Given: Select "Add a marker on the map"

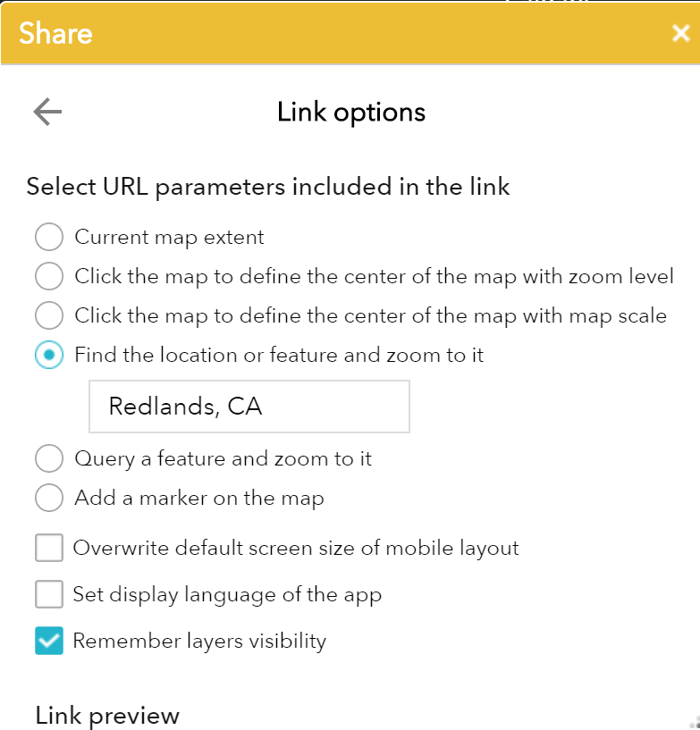Looking at the screenshot, I should tap(49, 498).
